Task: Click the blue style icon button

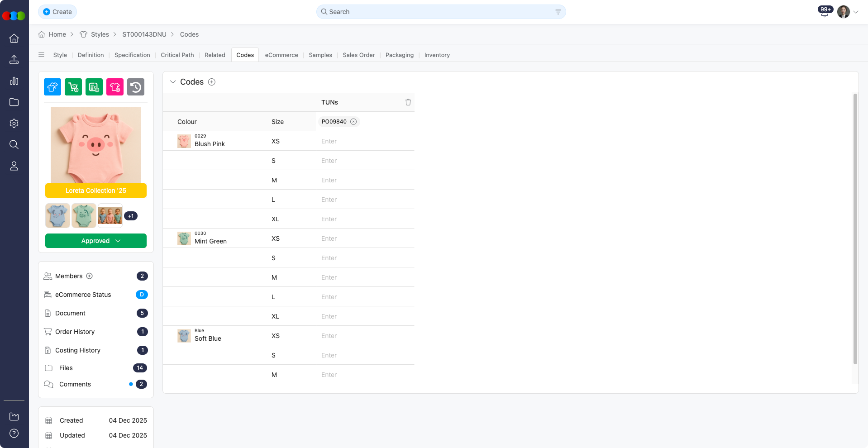Action: pos(52,87)
